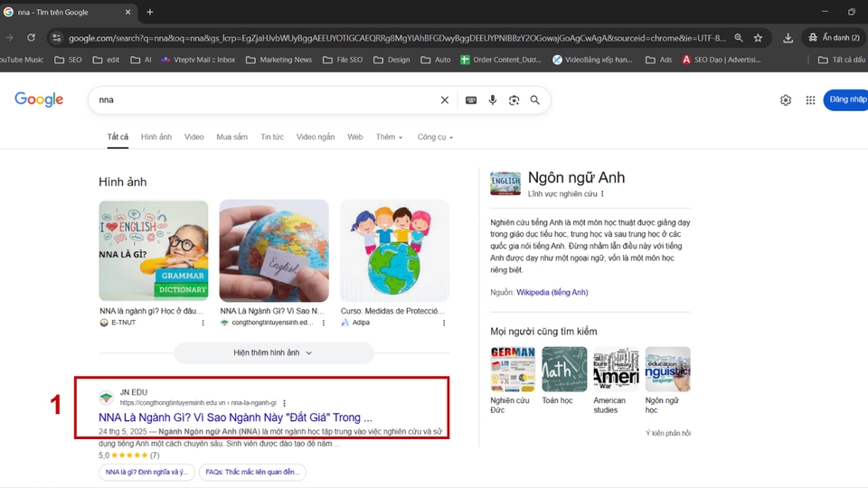Reload the current page
The height and width of the screenshot is (488, 868).
tap(31, 38)
